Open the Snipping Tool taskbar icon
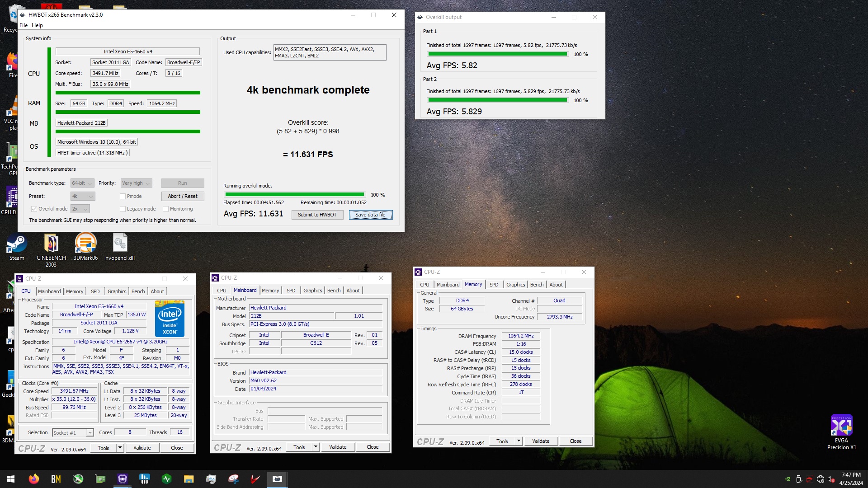The width and height of the screenshot is (868, 488). pyautogui.click(x=233, y=479)
